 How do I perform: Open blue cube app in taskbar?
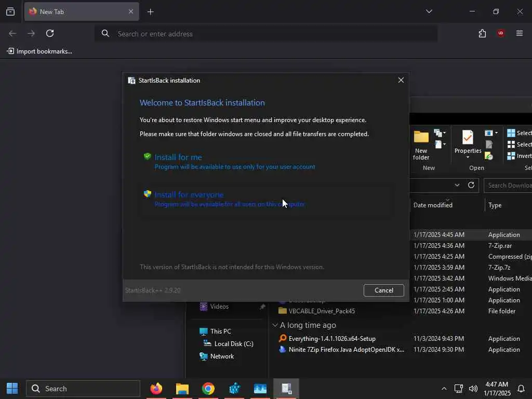(x=234, y=389)
